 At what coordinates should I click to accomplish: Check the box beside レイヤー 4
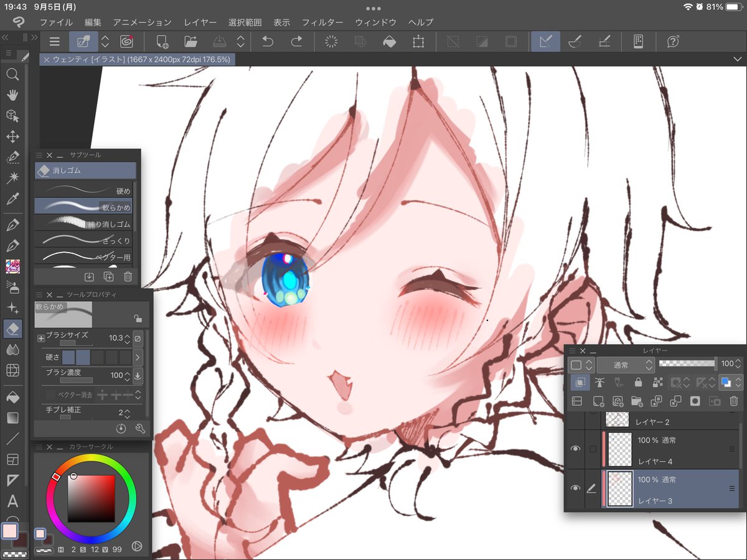[x=593, y=449]
